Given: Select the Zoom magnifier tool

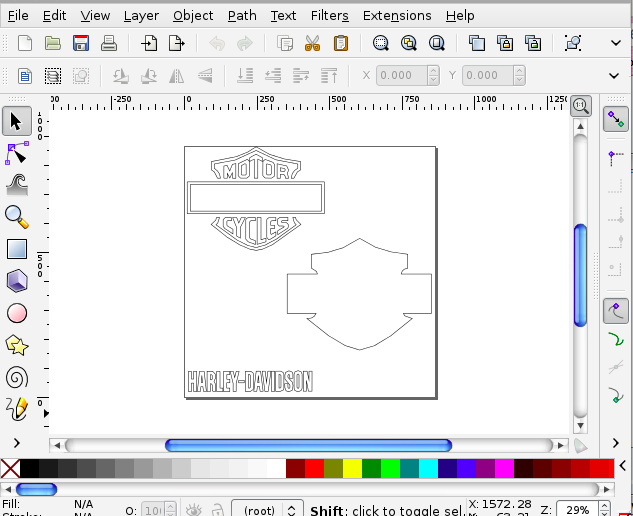Looking at the screenshot, I should pyautogui.click(x=17, y=217).
